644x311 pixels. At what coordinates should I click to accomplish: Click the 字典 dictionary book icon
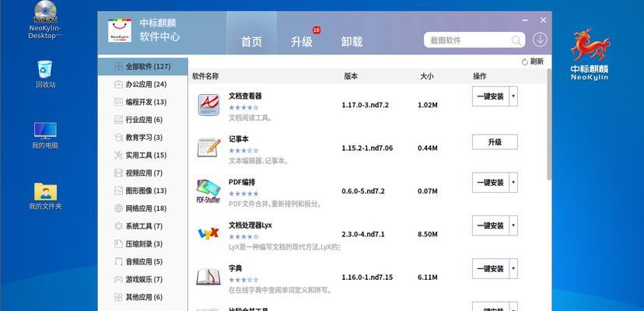[x=208, y=277]
